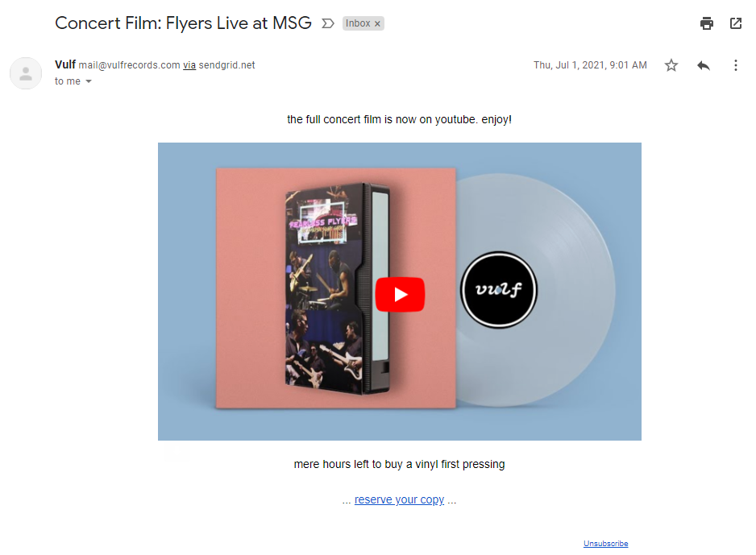Open the three-dot more options menu
Screen dimensions: 756x555
[x=735, y=65]
